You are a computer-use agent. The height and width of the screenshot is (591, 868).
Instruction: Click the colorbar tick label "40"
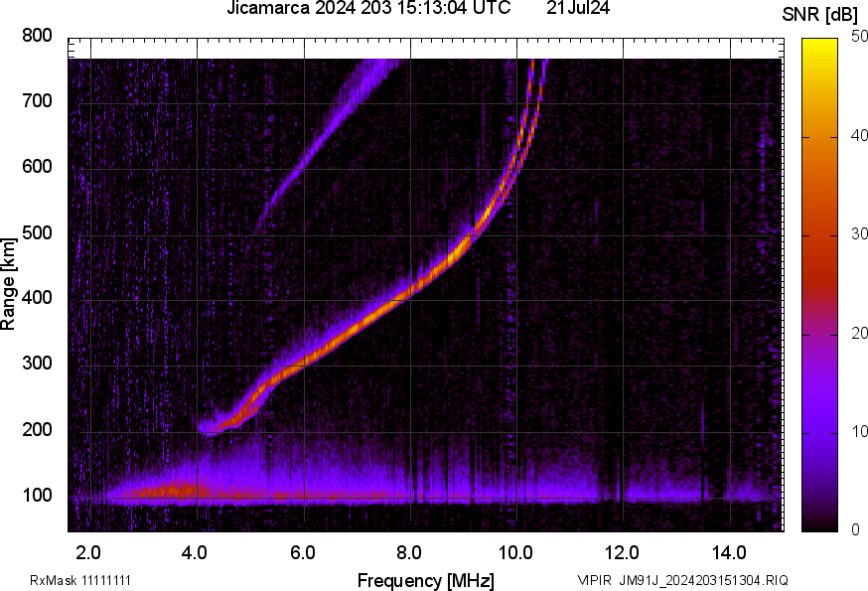click(859, 135)
